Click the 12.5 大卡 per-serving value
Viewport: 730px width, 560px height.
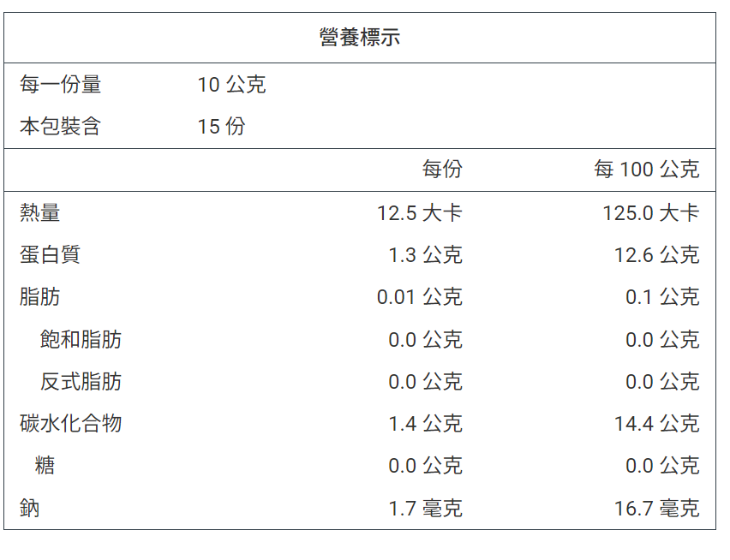click(x=420, y=213)
